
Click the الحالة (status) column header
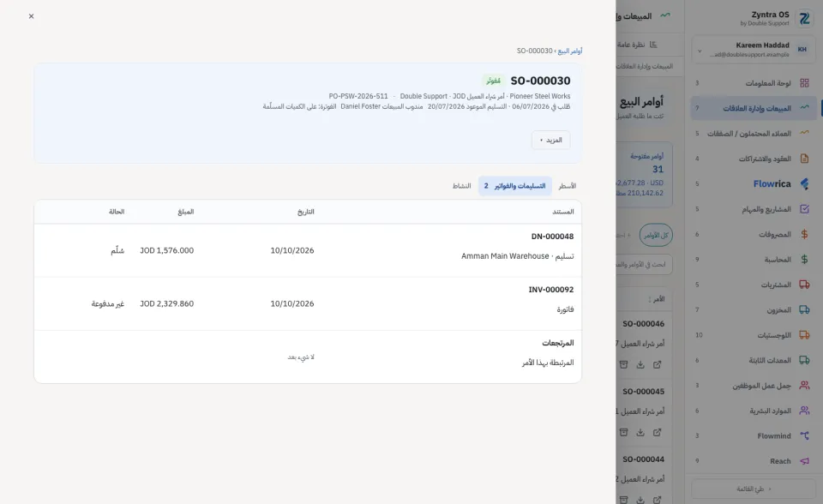coord(117,212)
